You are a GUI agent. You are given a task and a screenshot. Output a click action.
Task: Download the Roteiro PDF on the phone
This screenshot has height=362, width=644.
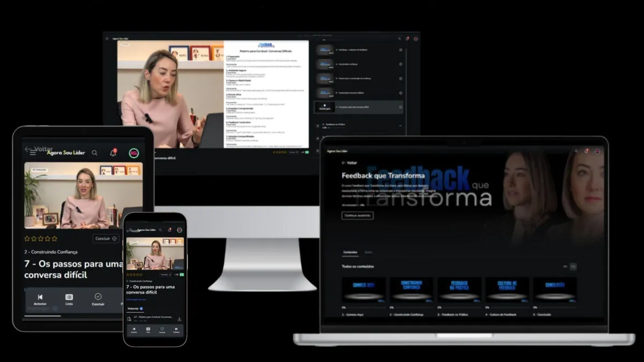(179, 319)
